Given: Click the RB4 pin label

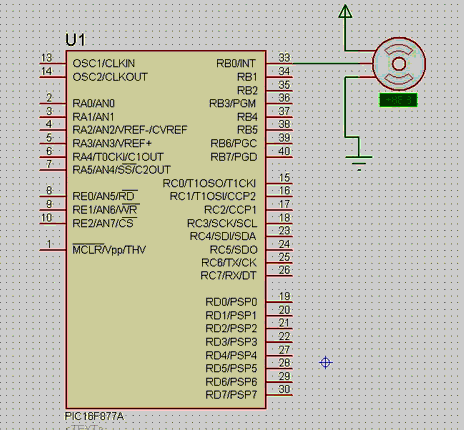Looking at the screenshot, I should coord(247,117).
